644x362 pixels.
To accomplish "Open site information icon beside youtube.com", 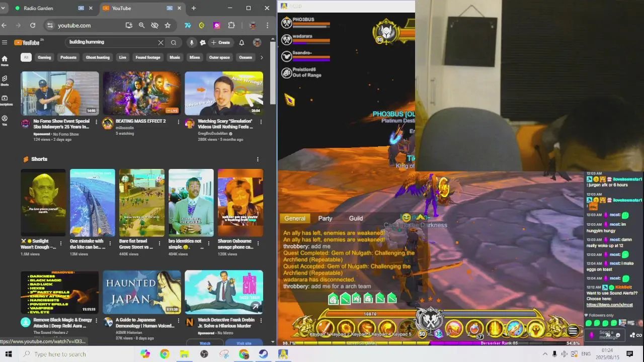I will (x=49, y=25).
